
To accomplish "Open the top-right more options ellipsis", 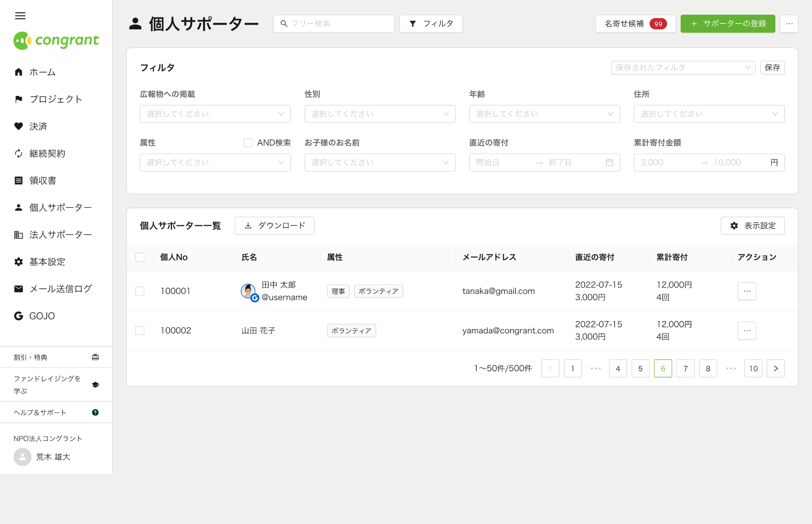I will tap(789, 24).
